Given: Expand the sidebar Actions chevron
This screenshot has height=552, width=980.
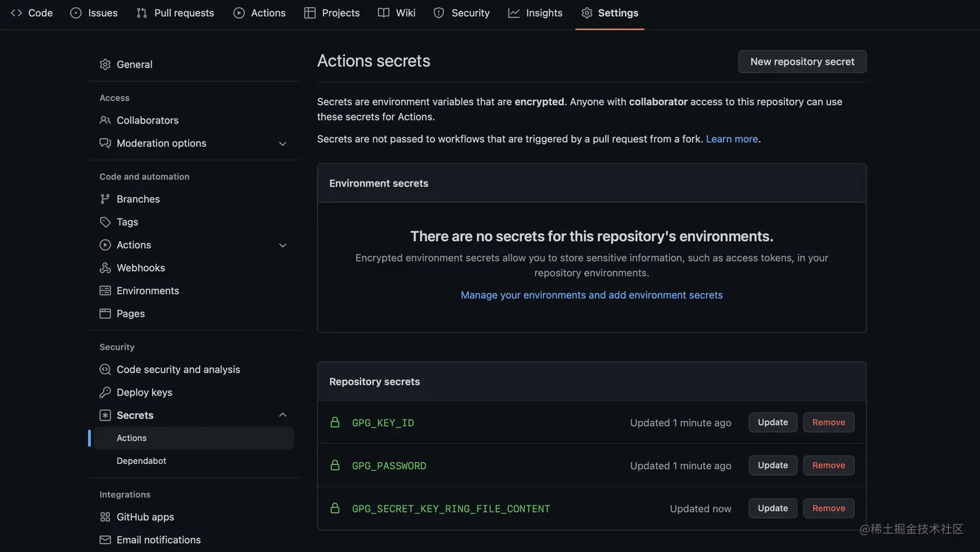Looking at the screenshot, I should coord(283,246).
